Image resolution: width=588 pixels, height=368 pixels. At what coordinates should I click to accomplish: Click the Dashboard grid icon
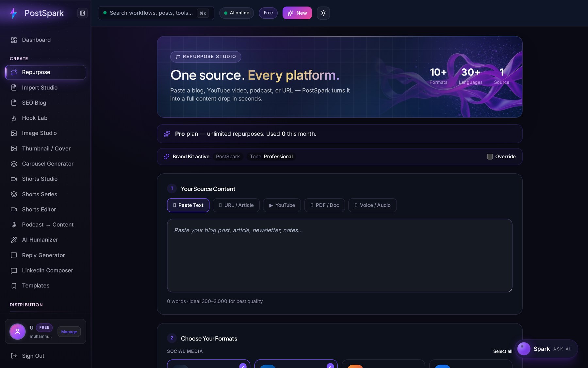14,40
